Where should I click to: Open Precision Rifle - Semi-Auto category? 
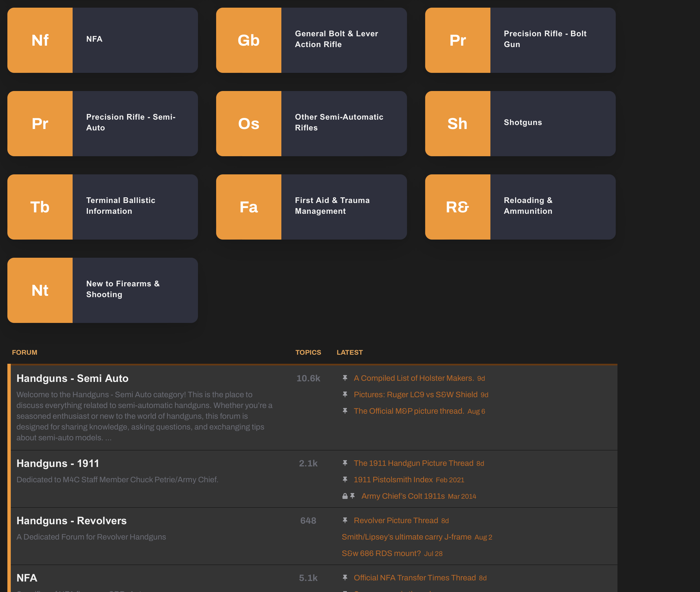pyautogui.click(x=130, y=122)
